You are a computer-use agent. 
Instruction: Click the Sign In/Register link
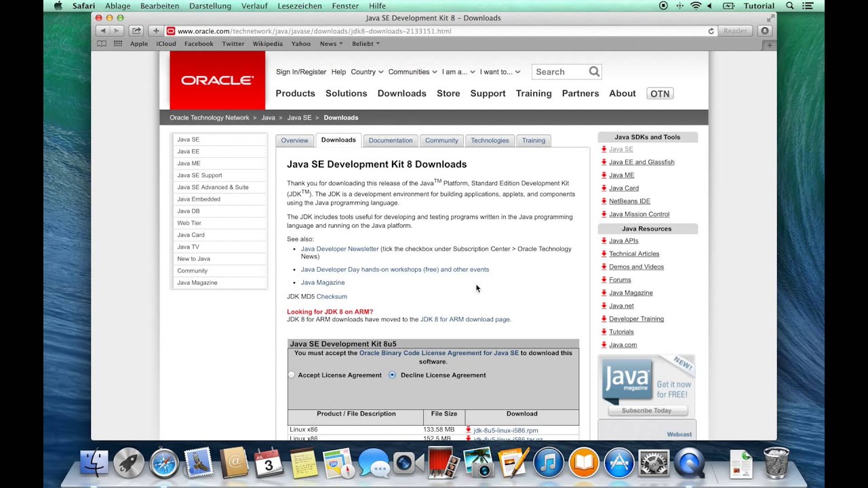pyautogui.click(x=301, y=72)
